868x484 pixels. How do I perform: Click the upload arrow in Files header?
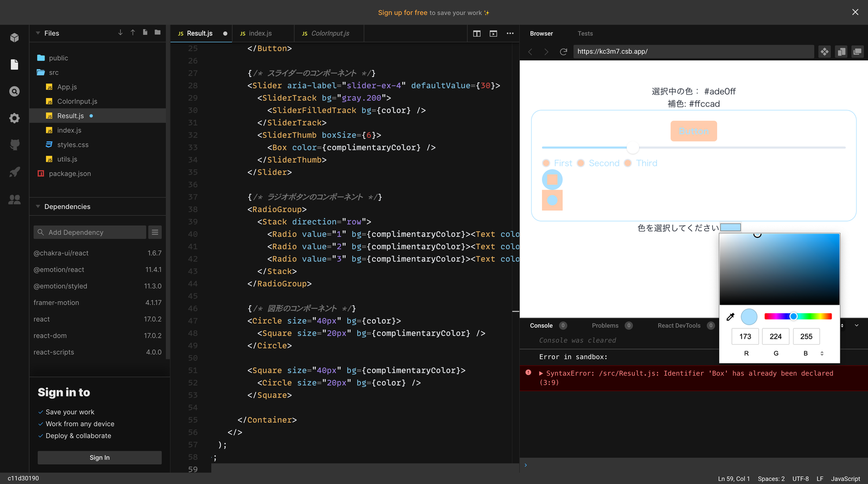tap(133, 33)
